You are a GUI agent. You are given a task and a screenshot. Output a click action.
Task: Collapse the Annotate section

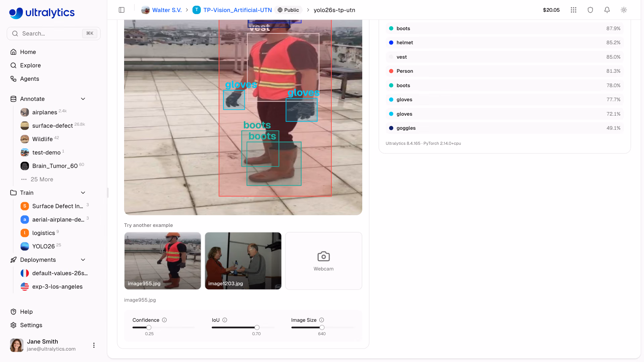pos(83,99)
